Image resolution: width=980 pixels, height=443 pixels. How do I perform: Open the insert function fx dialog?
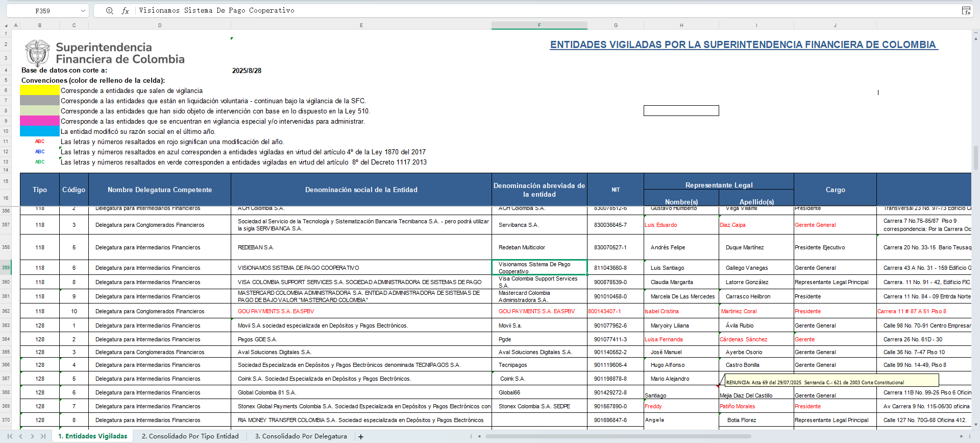coord(125,11)
